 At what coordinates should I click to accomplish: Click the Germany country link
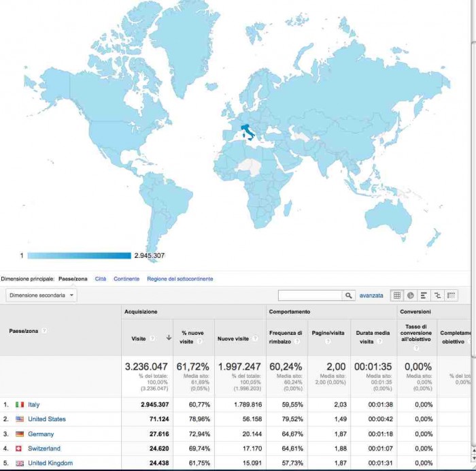[x=40, y=434]
